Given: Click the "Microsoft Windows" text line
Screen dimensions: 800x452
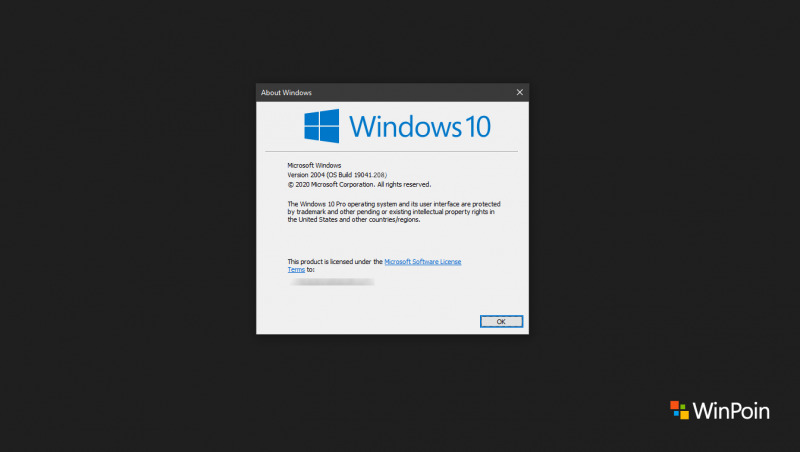Looking at the screenshot, I should pos(314,165).
